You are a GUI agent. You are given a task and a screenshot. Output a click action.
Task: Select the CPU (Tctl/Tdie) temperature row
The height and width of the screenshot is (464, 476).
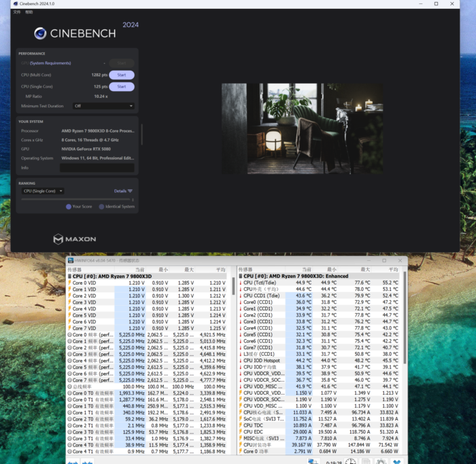pyautogui.click(x=319, y=283)
